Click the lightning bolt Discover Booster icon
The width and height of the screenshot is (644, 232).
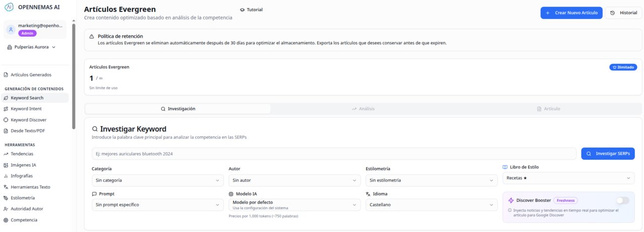[x=511, y=200]
